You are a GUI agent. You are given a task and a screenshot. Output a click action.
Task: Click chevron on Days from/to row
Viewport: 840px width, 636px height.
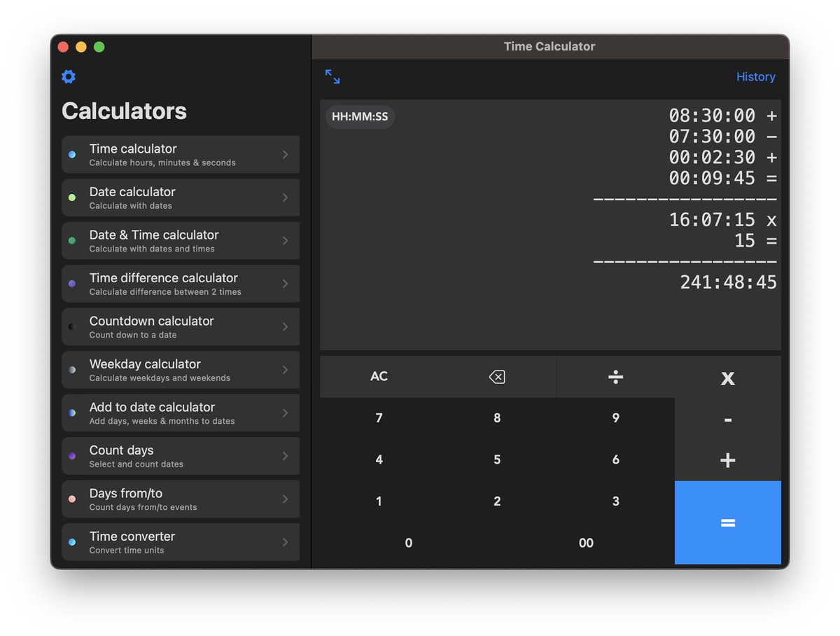pyautogui.click(x=285, y=499)
